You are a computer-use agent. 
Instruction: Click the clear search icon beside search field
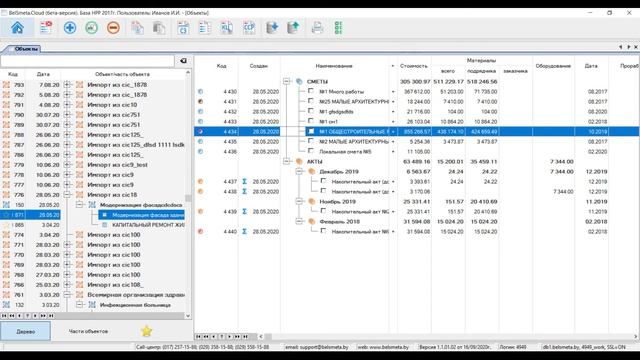[183, 61]
